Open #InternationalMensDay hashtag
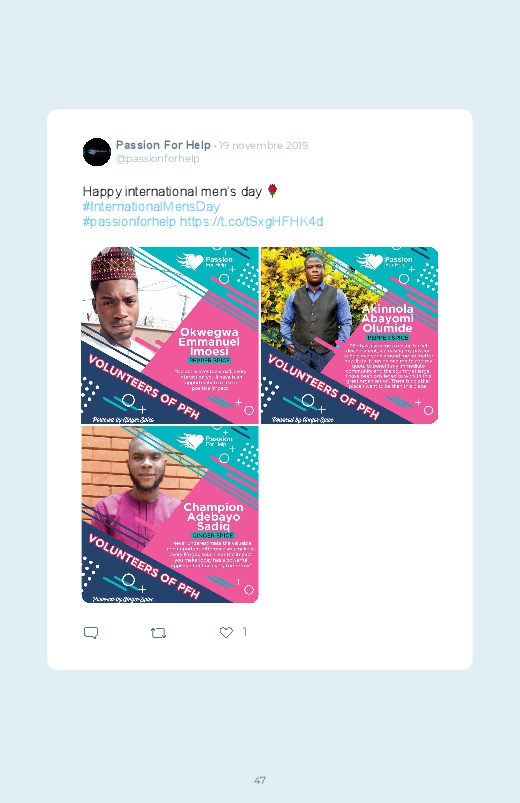Viewport: 520px width, 803px height. (x=151, y=206)
